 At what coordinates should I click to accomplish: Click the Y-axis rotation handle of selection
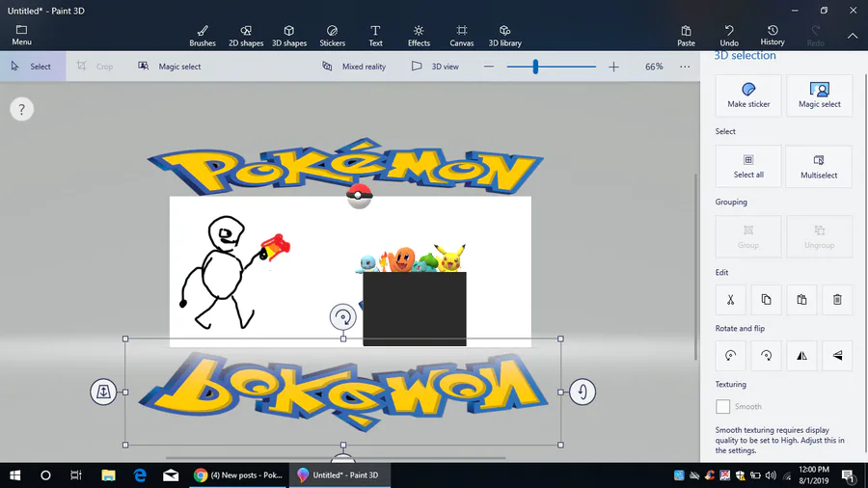(583, 392)
